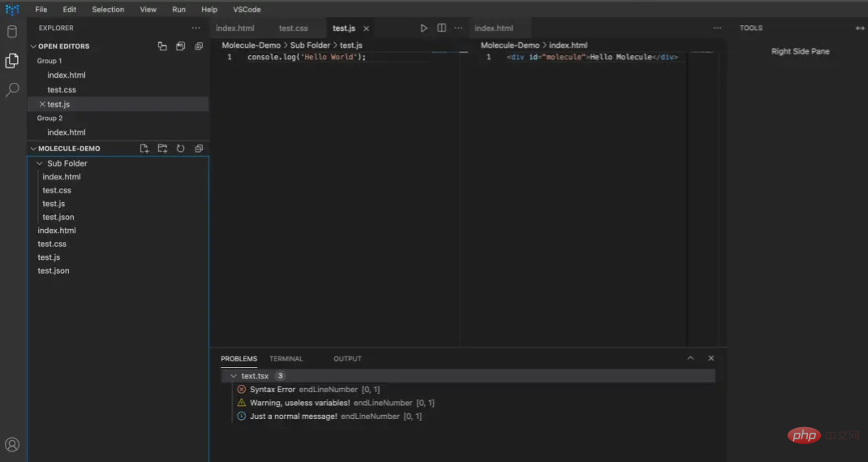Open the account icon at bottom left
The height and width of the screenshot is (462, 868).
click(x=12, y=444)
